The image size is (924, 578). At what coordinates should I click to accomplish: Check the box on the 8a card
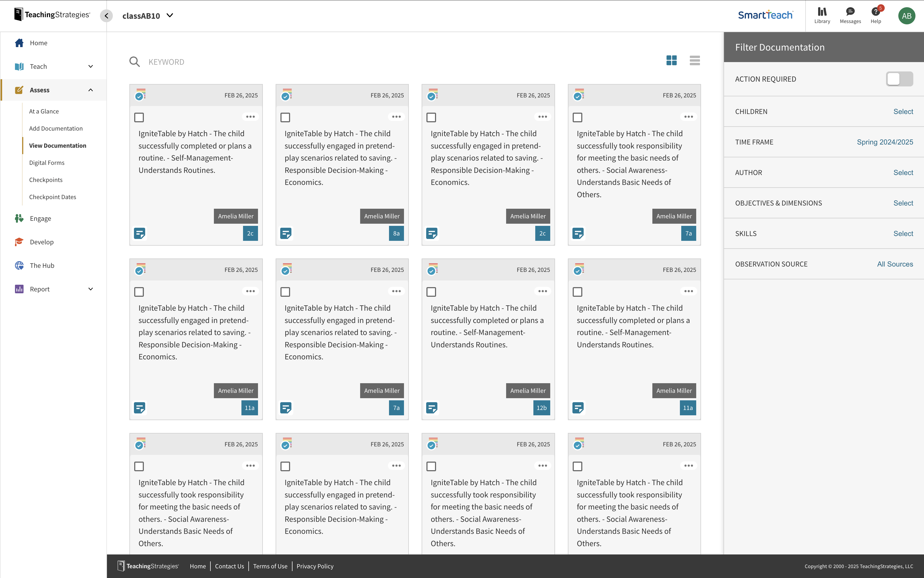pyautogui.click(x=285, y=117)
